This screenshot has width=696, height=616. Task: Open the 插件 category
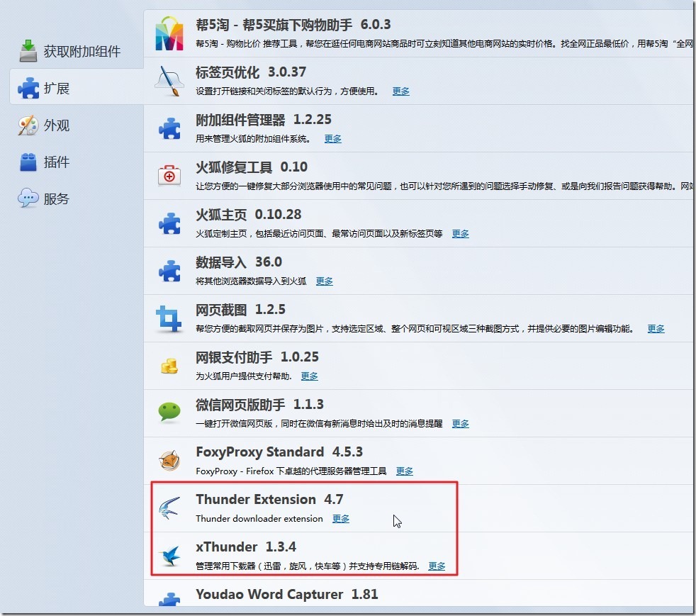click(77, 162)
